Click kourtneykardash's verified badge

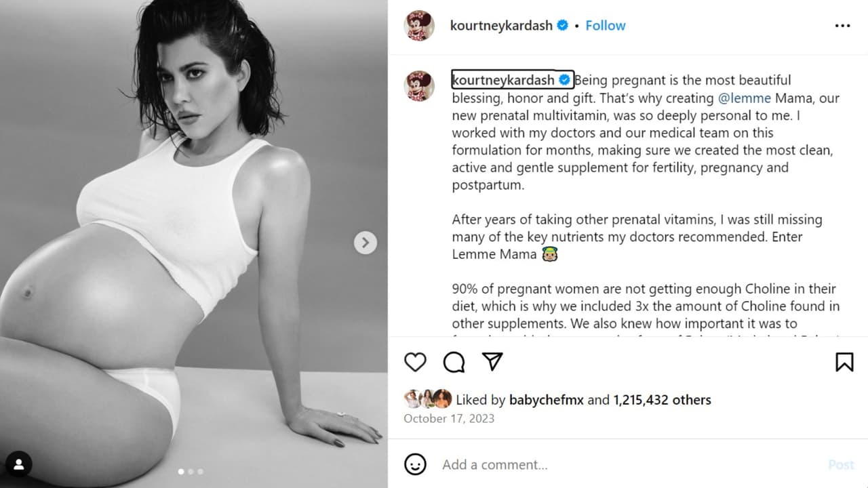[561, 25]
